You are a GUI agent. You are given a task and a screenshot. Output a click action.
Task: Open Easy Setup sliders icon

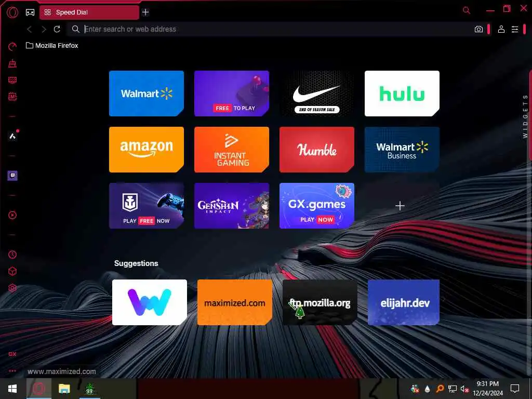click(515, 29)
